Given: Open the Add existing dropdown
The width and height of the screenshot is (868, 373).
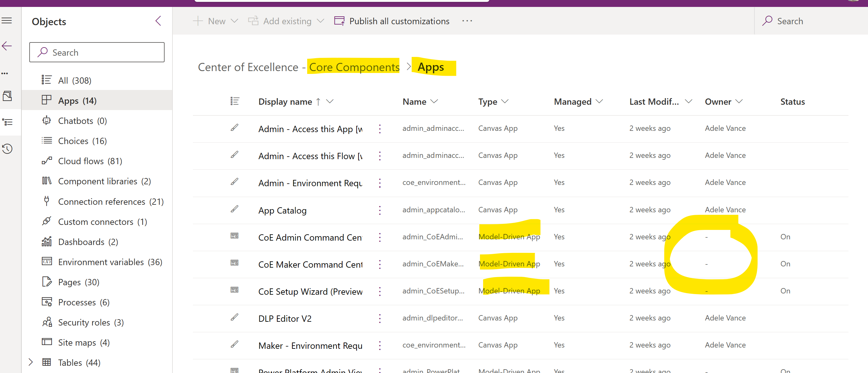Looking at the screenshot, I should [x=320, y=21].
